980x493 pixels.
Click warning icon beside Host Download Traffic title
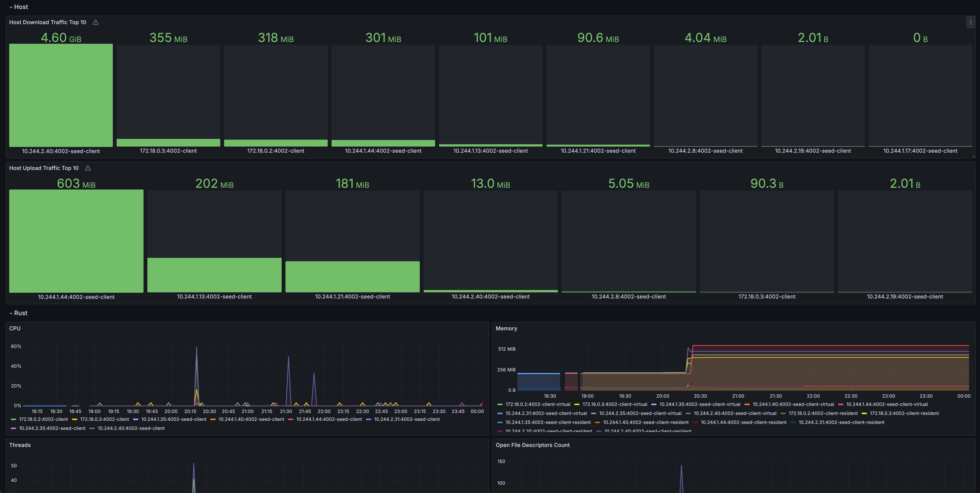point(96,22)
